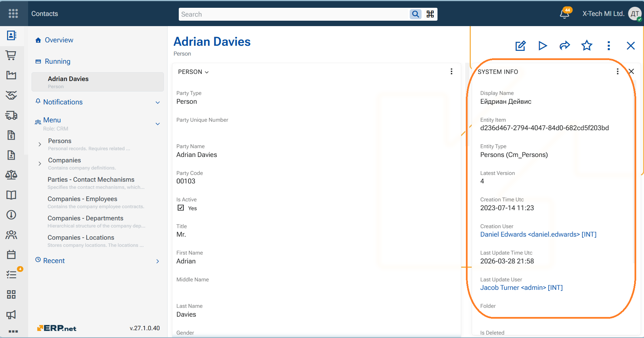Open the Persons menu entry
This screenshot has width=644, height=338.
60,141
